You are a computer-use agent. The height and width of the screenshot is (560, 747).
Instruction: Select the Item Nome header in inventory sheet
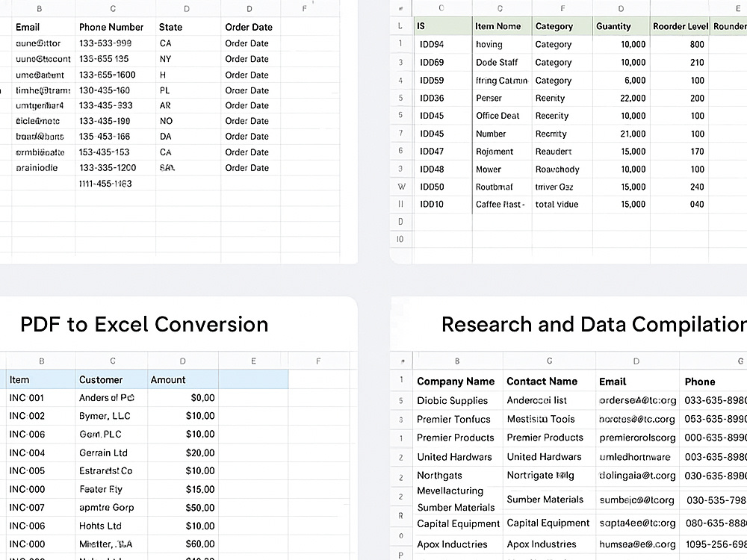tap(502, 26)
